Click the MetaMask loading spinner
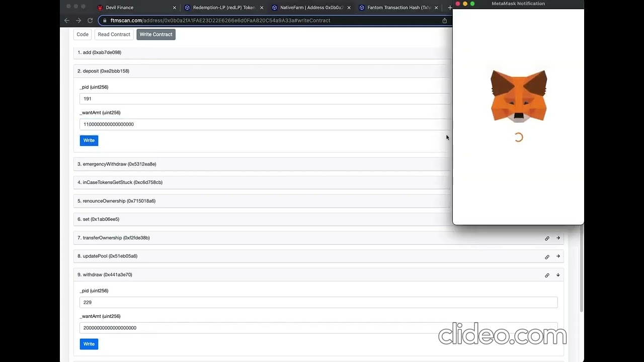Screen dimensions: 644x362 [x=519, y=137]
